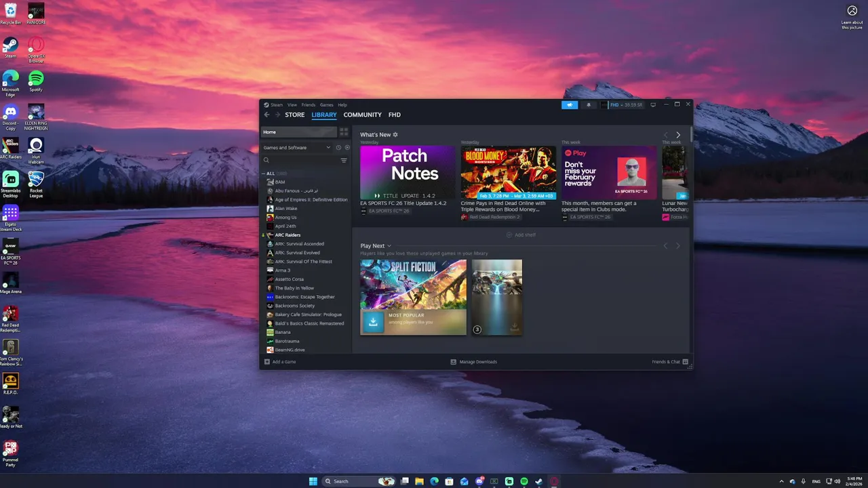Viewport: 868px width, 488px height.
Task: Click the Split Fiction download icon
Action: pyautogui.click(x=372, y=322)
